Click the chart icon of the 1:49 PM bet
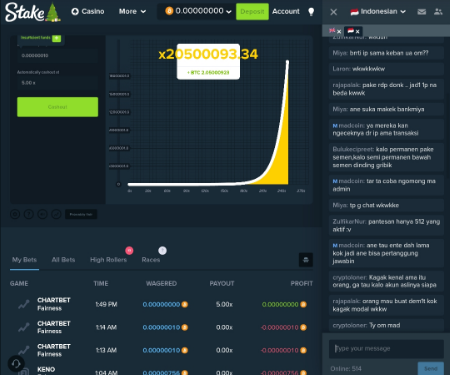Viewport: 450px width, 375px height. click(24, 304)
